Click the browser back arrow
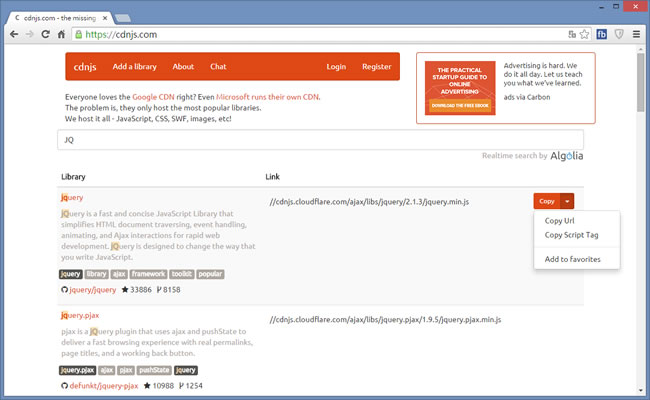Viewport: 650px width, 400px height. 14,34
